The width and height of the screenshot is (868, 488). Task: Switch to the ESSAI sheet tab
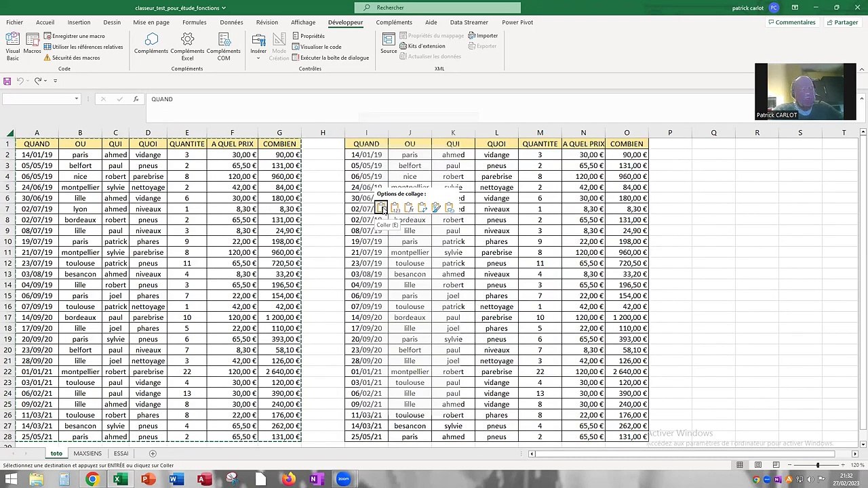(121, 453)
